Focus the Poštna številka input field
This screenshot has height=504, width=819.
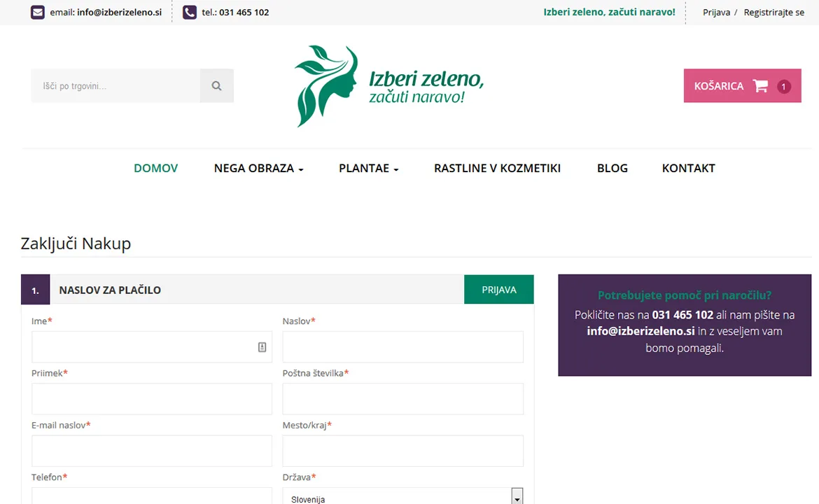click(x=402, y=399)
